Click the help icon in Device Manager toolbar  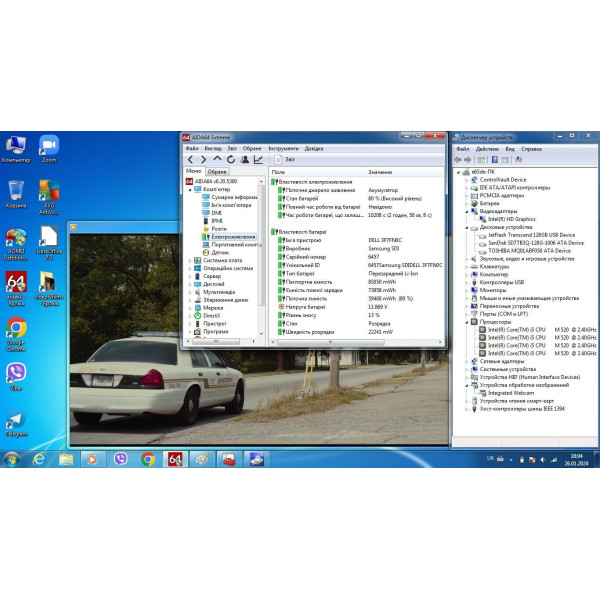pyautogui.click(x=494, y=160)
